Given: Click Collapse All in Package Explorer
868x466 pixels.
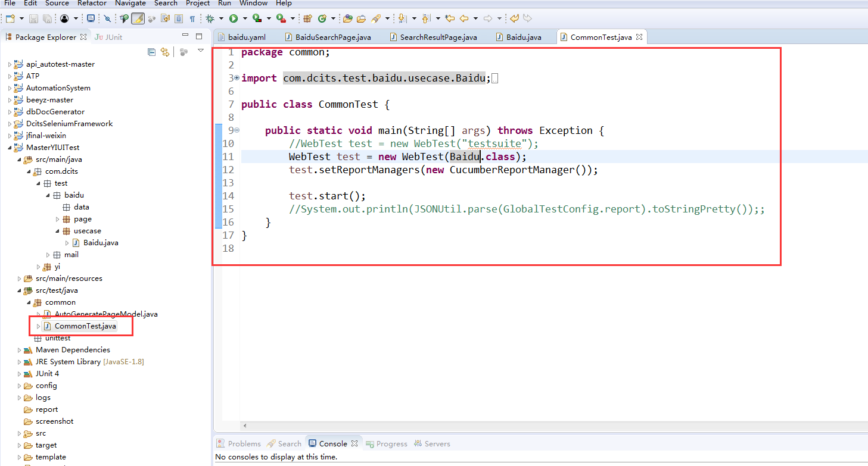Looking at the screenshot, I should pyautogui.click(x=151, y=52).
